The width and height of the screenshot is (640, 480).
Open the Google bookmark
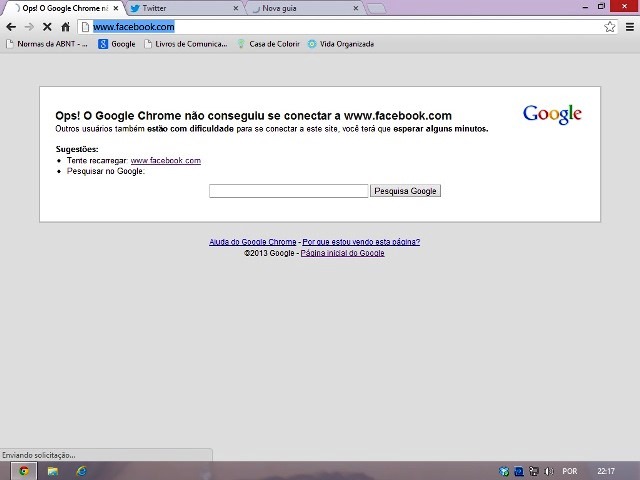pos(117,44)
